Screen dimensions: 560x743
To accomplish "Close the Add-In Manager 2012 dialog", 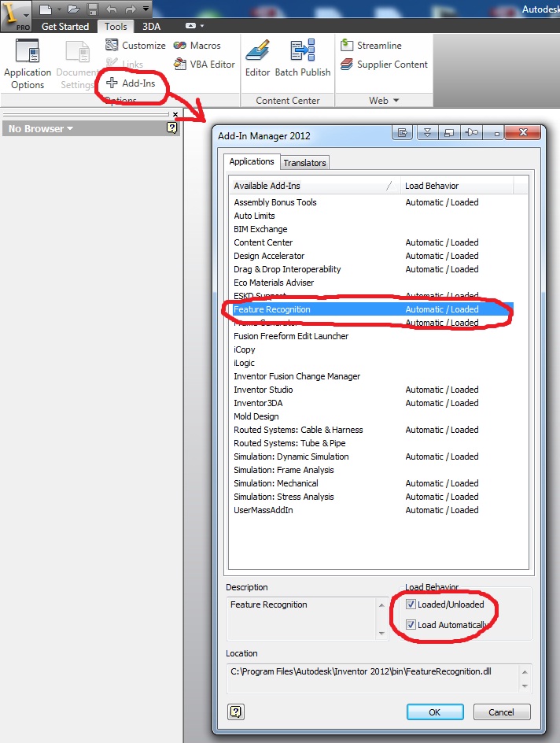I will point(523,132).
